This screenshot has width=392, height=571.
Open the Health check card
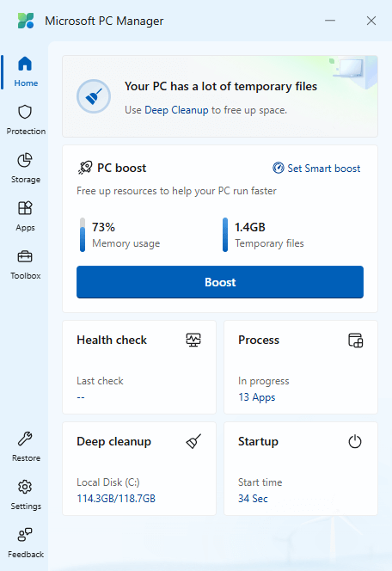point(139,367)
